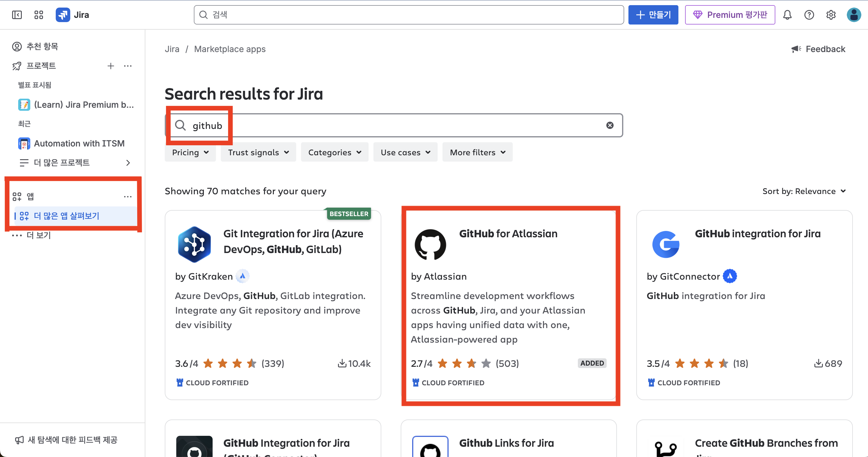Image resolution: width=868 pixels, height=457 pixels.
Task: Open the Trust signals filter
Action: [258, 152]
